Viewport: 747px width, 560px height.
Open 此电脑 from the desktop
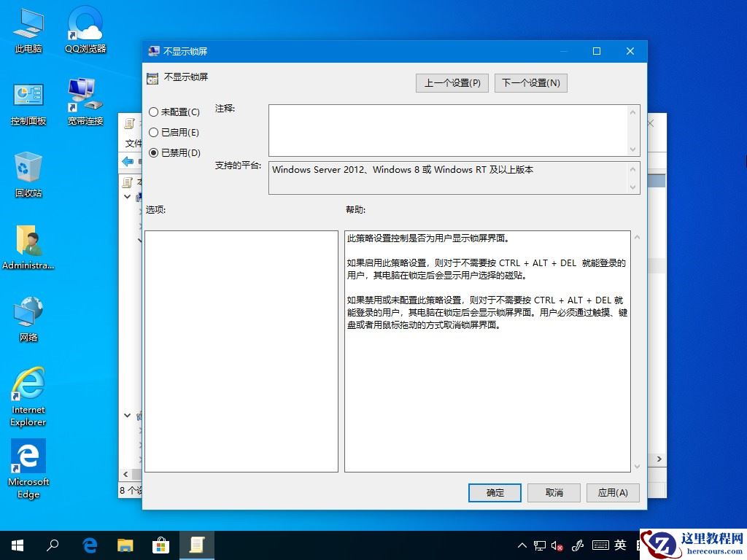[28, 26]
